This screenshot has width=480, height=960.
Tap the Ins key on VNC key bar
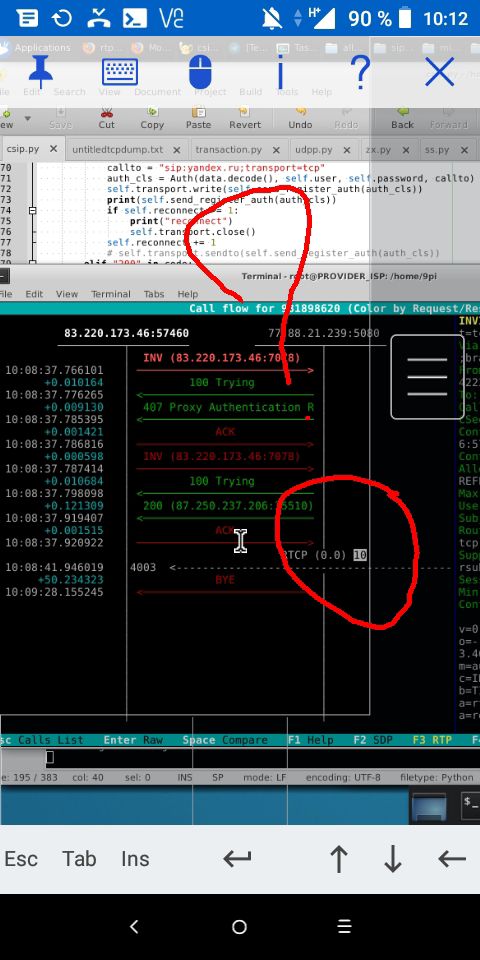135,858
